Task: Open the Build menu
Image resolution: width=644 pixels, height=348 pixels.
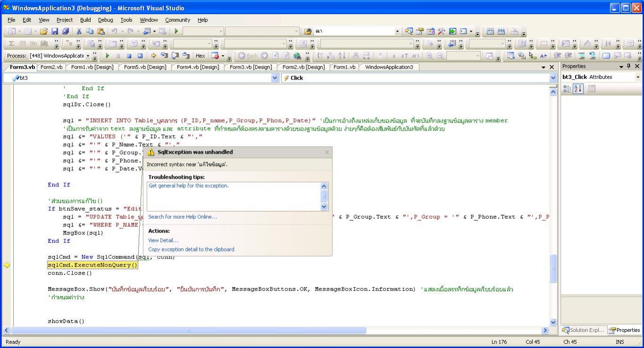Action: (85, 20)
